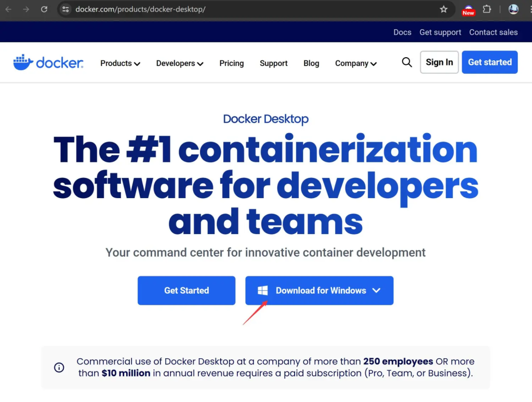This screenshot has width=532, height=402.
Task: Click the Docker whale logo
Action: [48, 62]
